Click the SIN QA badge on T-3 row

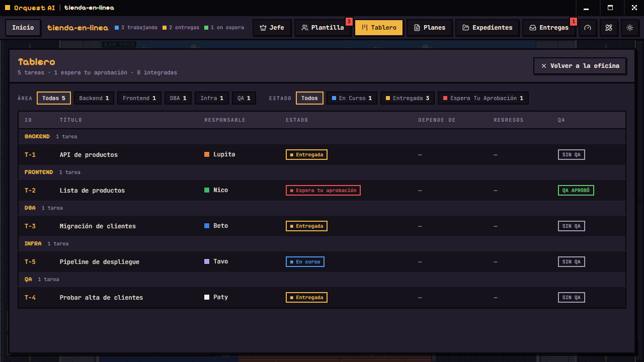click(x=572, y=226)
